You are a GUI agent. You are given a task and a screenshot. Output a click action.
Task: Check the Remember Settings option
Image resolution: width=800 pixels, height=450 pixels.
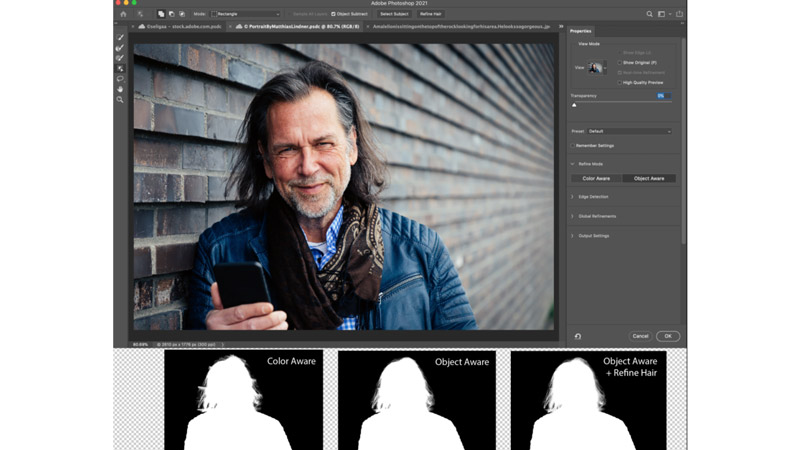pos(573,146)
